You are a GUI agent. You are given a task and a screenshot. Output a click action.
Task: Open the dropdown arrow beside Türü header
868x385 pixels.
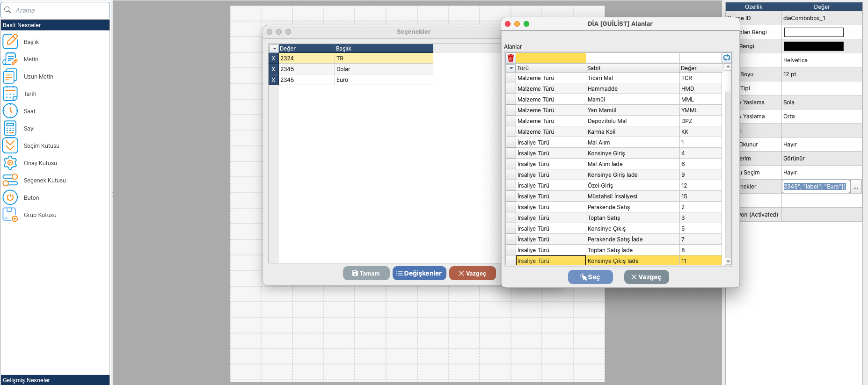coord(511,68)
